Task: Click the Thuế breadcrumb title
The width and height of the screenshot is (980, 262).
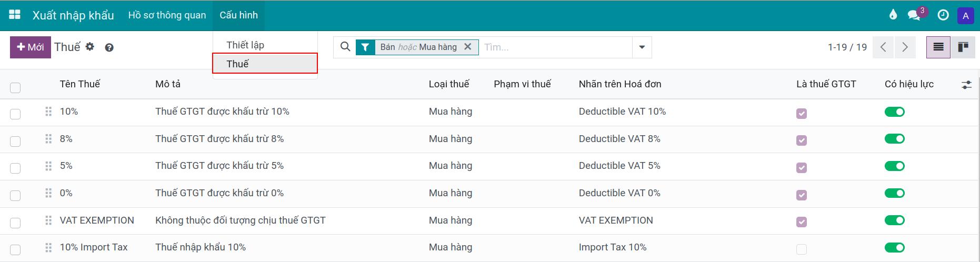Action: [x=67, y=47]
